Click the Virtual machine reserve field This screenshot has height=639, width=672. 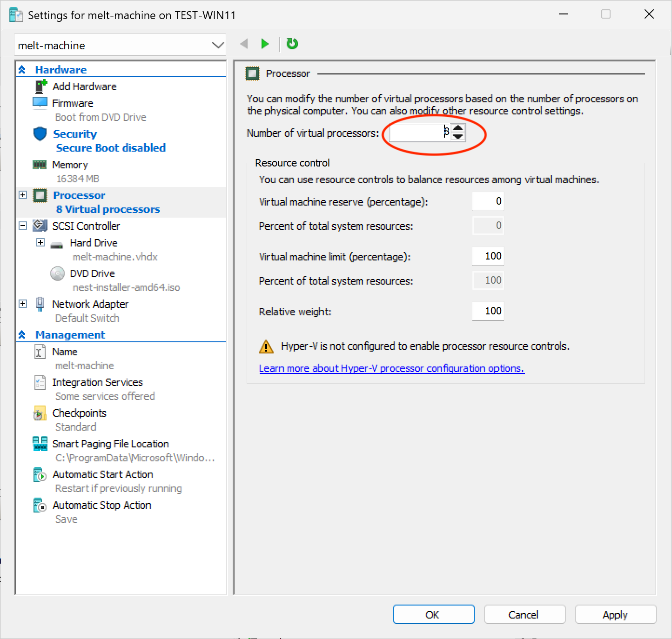point(488,201)
